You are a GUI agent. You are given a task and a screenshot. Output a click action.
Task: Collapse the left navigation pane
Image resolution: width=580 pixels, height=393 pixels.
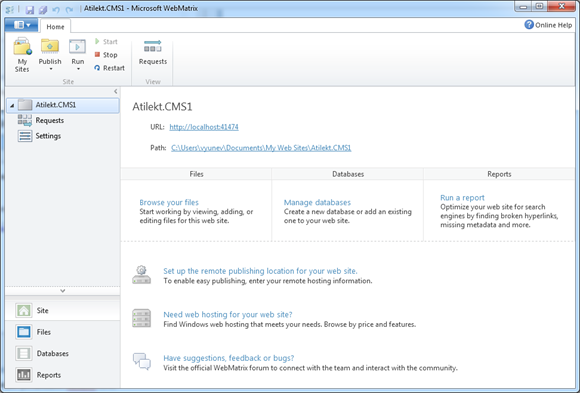[116, 91]
